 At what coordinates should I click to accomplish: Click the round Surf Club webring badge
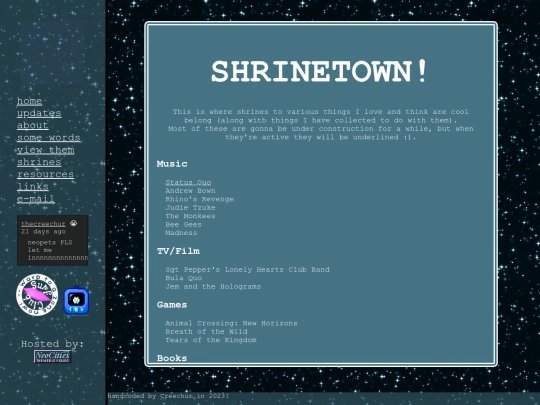coord(37,295)
